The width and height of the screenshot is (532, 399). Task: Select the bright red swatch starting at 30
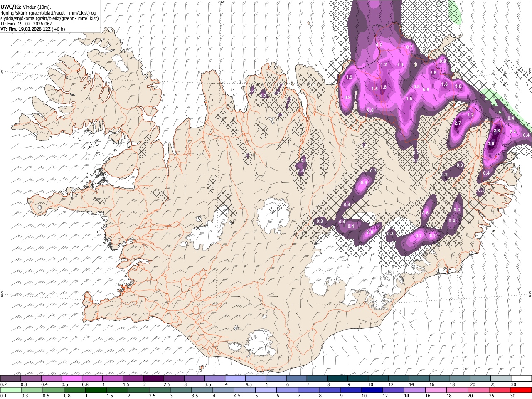pyautogui.click(x=520, y=390)
